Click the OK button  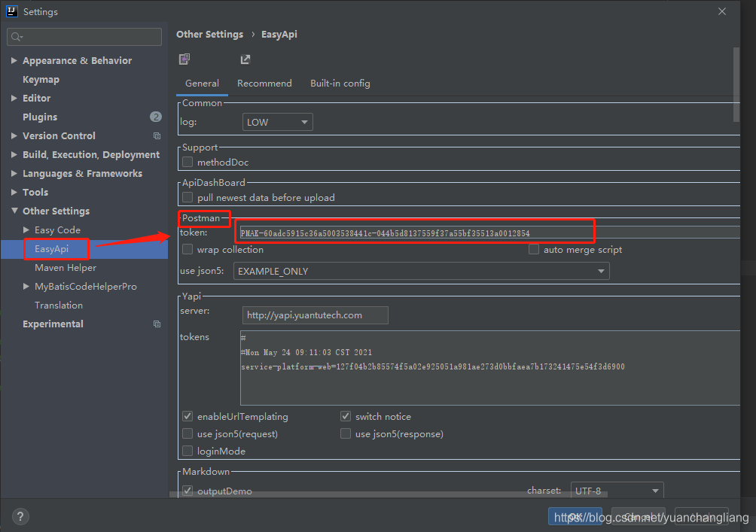[575, 517]
